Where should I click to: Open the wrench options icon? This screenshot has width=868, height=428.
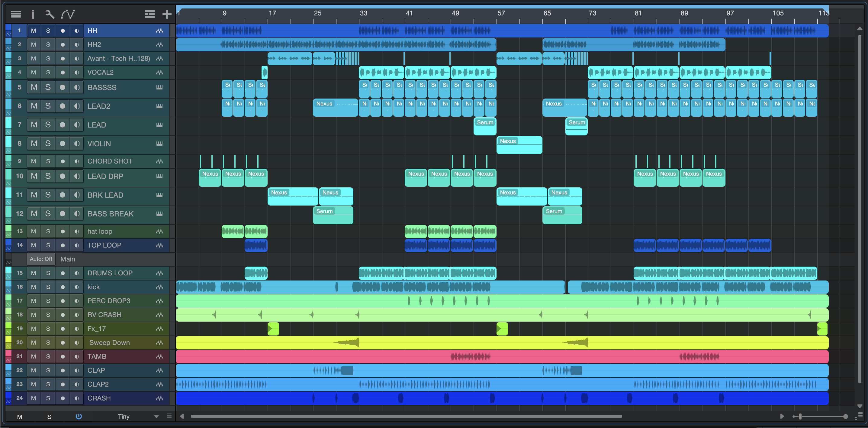50,14
